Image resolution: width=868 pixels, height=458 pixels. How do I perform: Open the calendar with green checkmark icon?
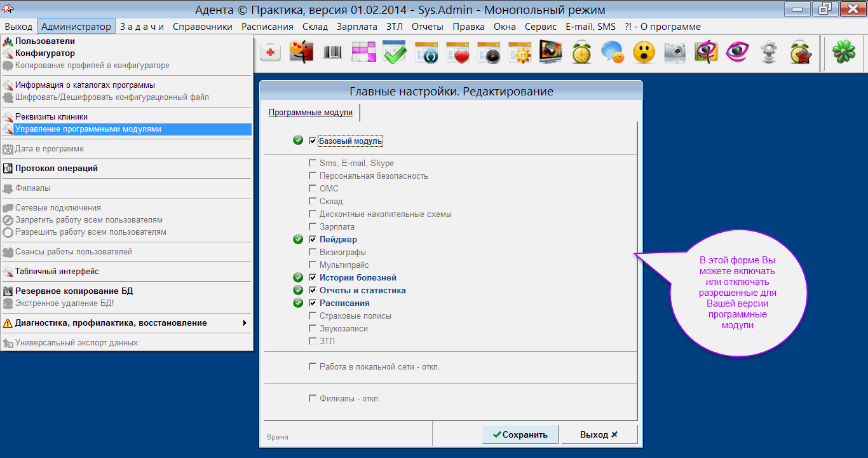(x=395, y=53)
